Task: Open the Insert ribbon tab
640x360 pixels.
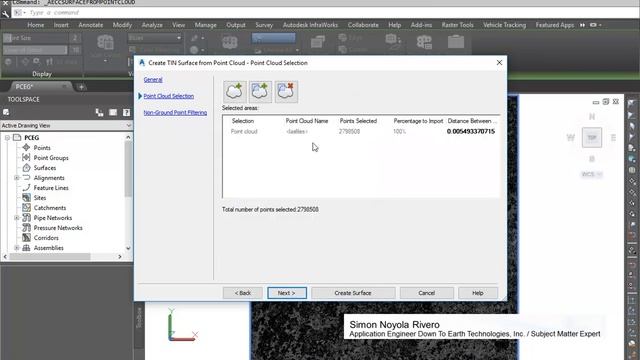Action: [61, 25]
